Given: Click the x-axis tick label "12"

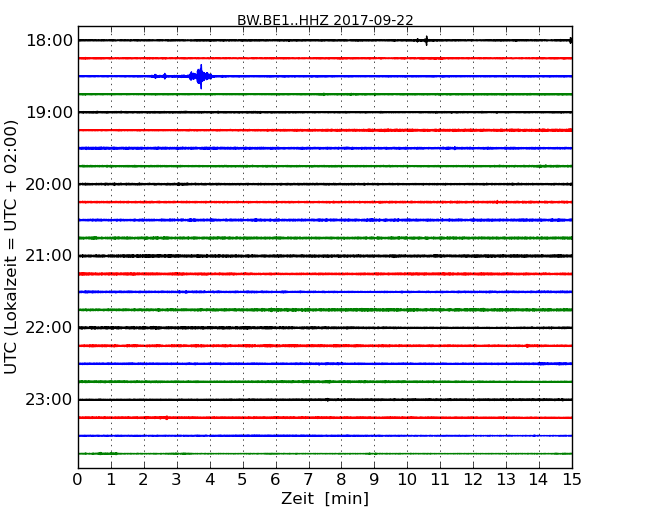Looking at the screenshot, I should (473, 479).
